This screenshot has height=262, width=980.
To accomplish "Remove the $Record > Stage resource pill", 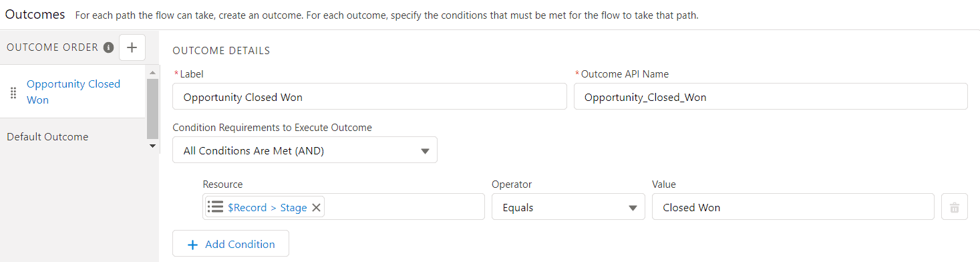I will [317, 207].
